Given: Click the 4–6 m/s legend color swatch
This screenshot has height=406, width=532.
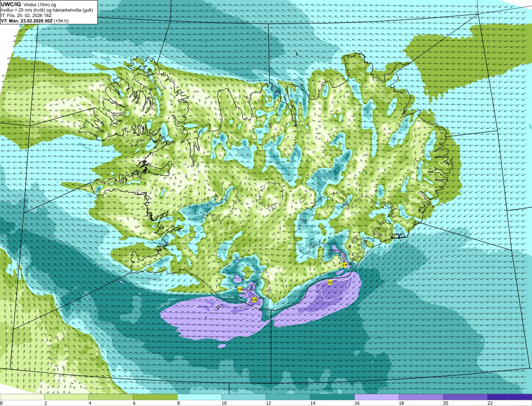Looking at the screenshot, I should click(111, 397).
